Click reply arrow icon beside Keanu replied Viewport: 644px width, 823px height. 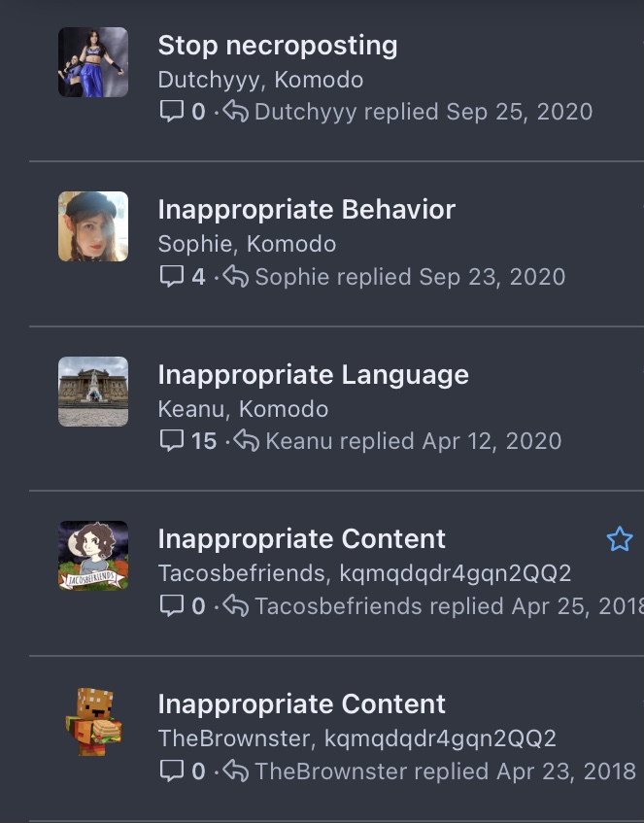click(246, 440)
